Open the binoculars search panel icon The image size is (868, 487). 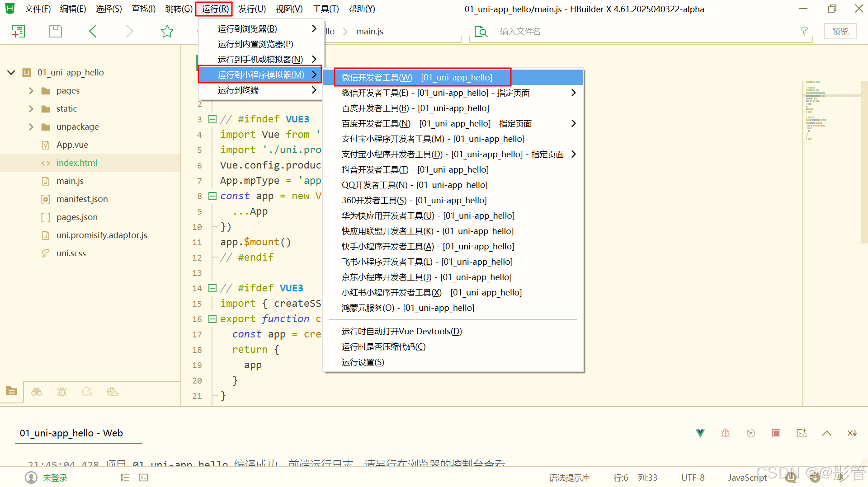(37, 392)
